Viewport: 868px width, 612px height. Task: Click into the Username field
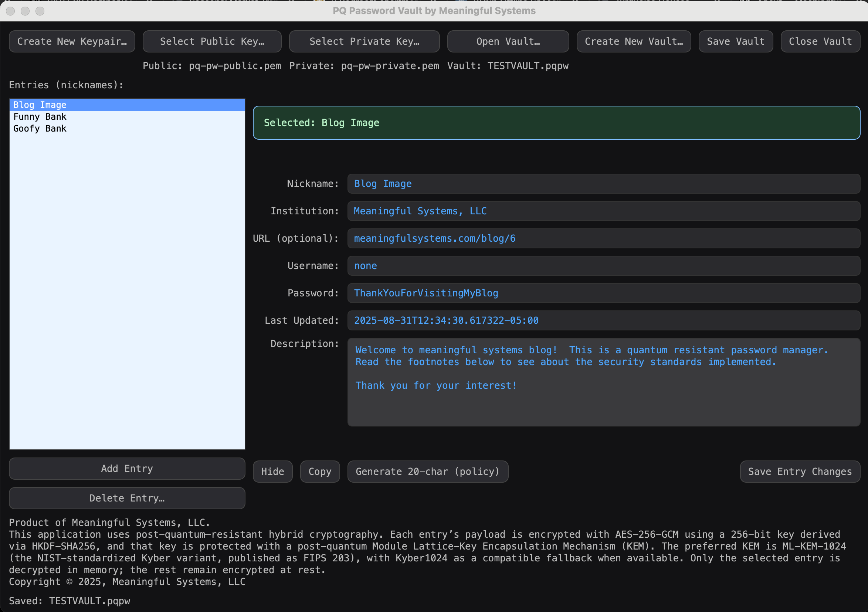coord(604,266)
